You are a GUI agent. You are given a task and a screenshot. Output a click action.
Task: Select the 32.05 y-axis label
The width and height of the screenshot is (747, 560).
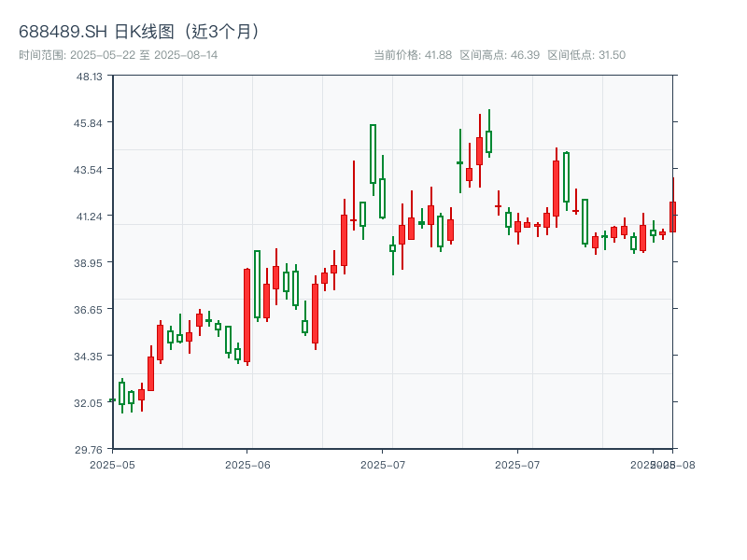tap(90, 402)
